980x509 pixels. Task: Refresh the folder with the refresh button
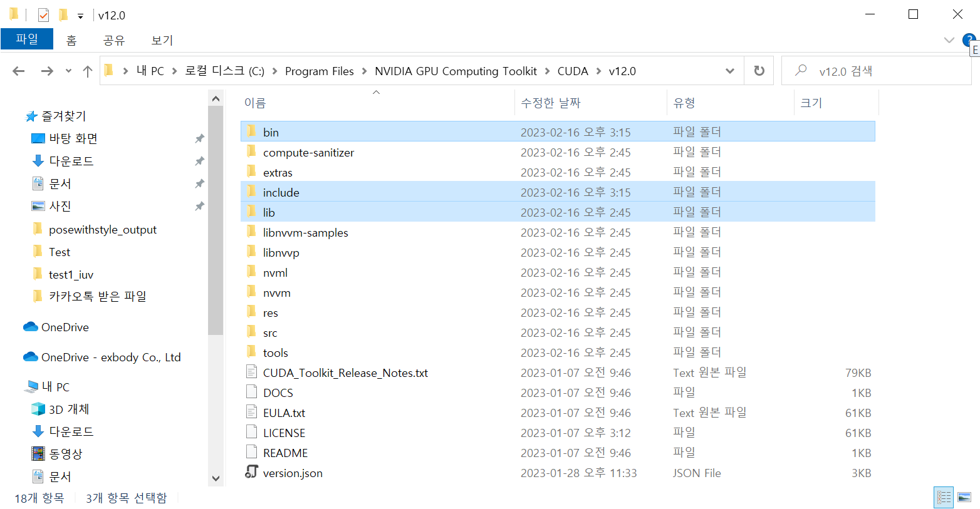[759, 71]
